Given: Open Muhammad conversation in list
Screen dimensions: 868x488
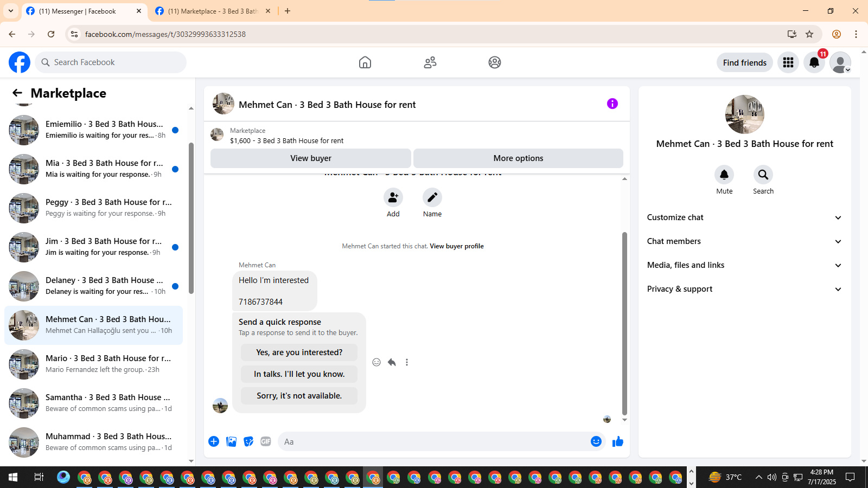Looking at the screenshot, I should [93, 442].
